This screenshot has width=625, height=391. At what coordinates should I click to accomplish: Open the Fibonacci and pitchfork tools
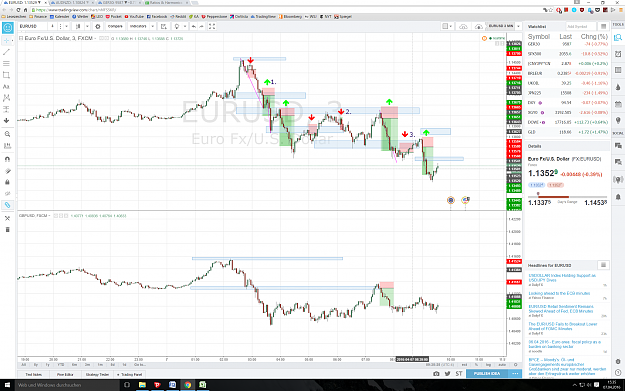6,63
